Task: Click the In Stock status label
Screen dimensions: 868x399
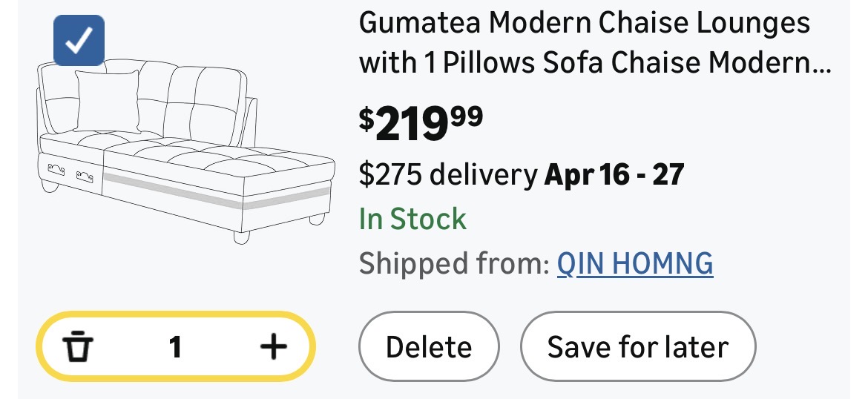Action: click(x=412, y=219)
